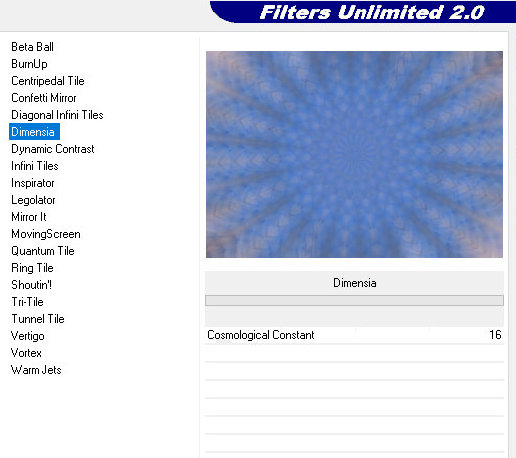
Task: Select the Shoutin'! filter
Action: point(31,285)
